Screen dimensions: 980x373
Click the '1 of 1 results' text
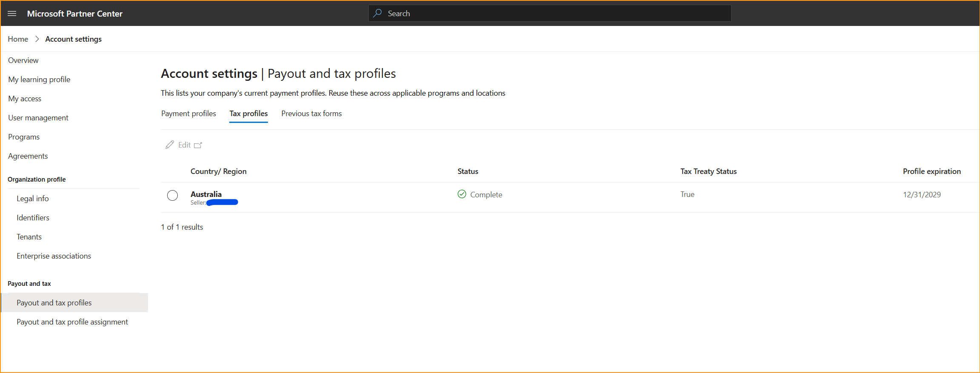182,227
